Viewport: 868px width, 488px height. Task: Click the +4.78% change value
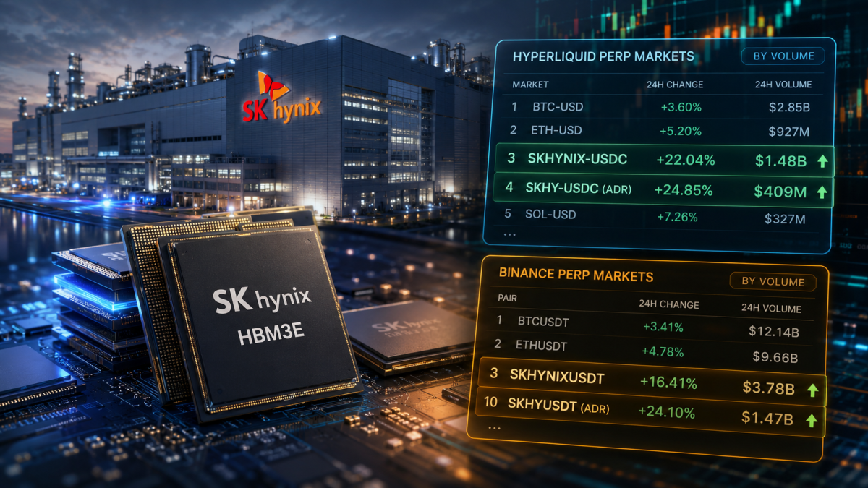pos(662,353)
